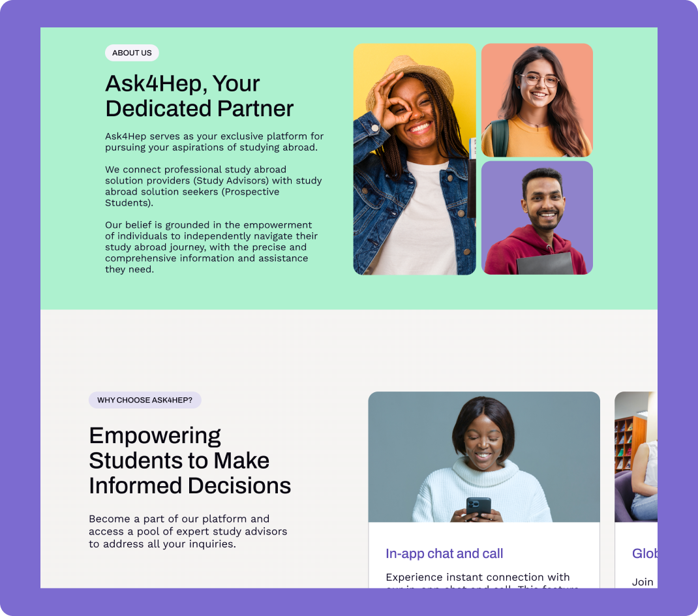Screen dimensions: 698x616
Task: Click the 'Join' text on second card
Action: point(643,581)
